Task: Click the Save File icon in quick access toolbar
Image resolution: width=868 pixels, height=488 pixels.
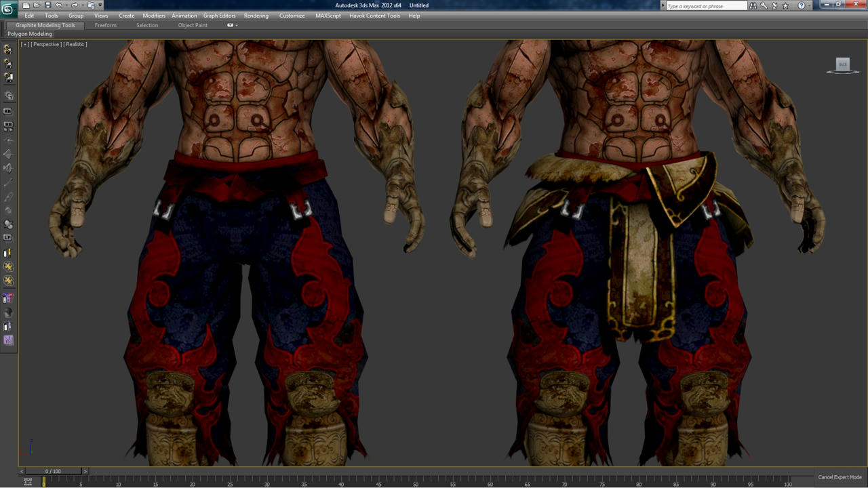Action: pyautogui.click(x=47, y=5)
